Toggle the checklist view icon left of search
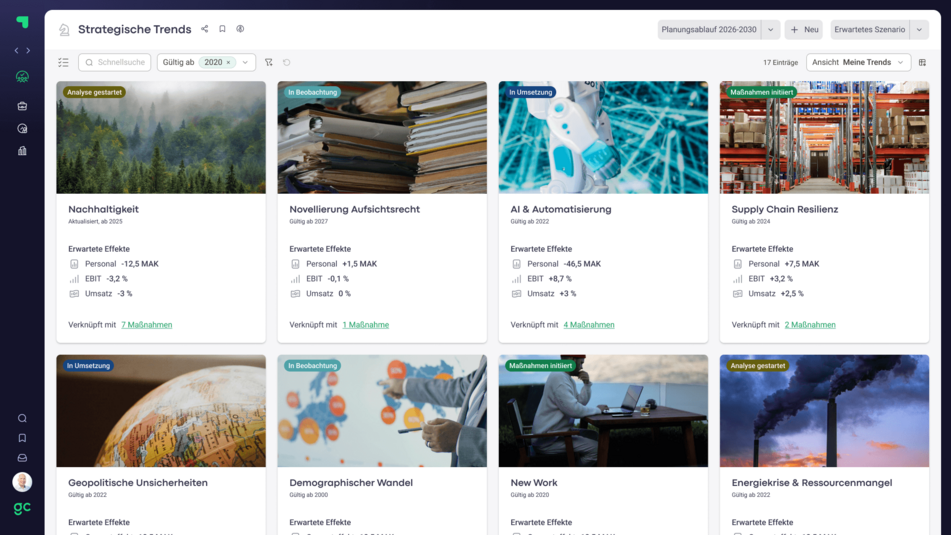 [63, 62]
